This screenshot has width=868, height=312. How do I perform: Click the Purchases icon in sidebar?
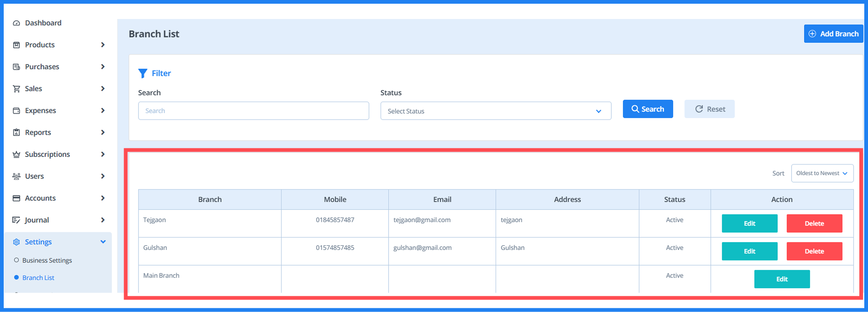[17, 67]
